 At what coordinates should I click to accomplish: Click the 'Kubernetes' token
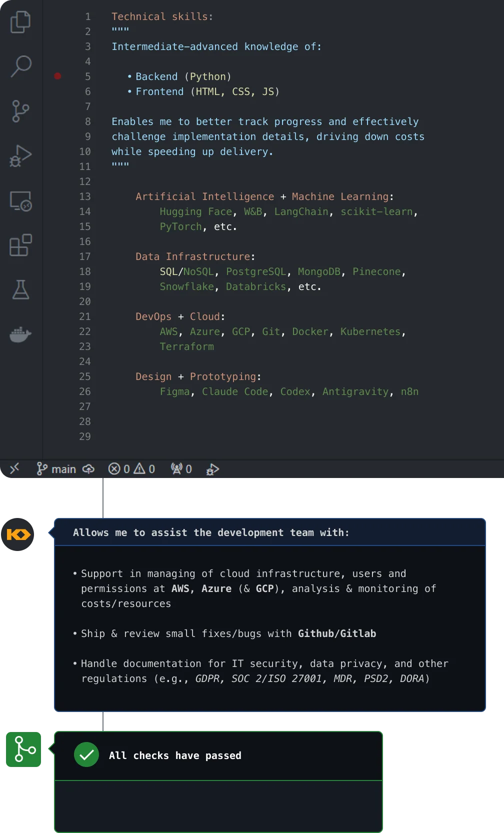pos(370,331)
